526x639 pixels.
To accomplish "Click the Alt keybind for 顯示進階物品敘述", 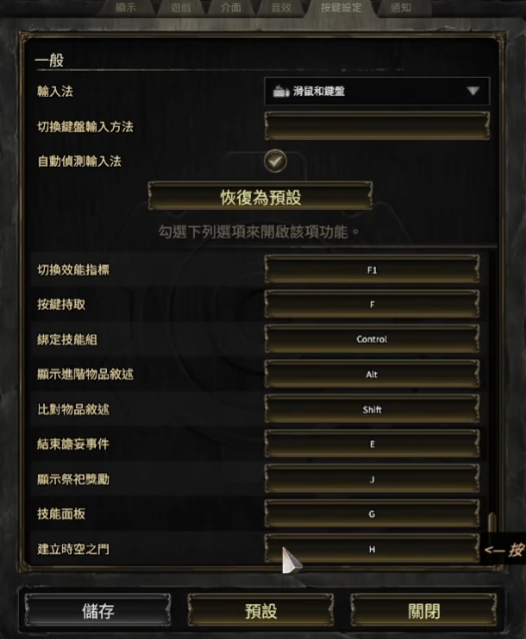I will point(372,374).
